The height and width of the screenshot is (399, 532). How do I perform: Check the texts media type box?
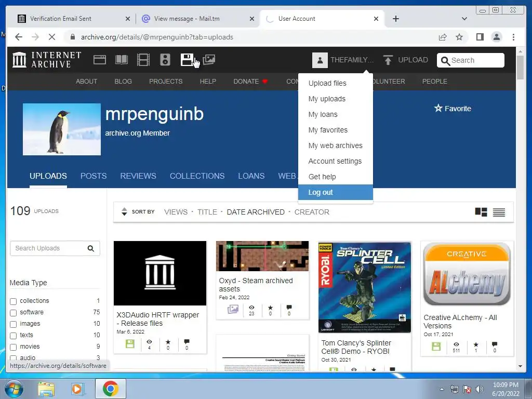tap(13, 336)
